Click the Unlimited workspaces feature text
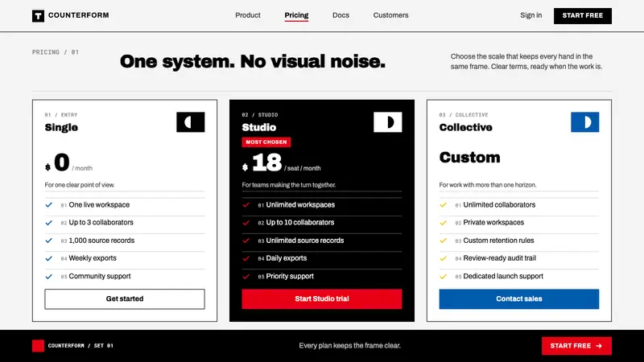 (300, 205)
